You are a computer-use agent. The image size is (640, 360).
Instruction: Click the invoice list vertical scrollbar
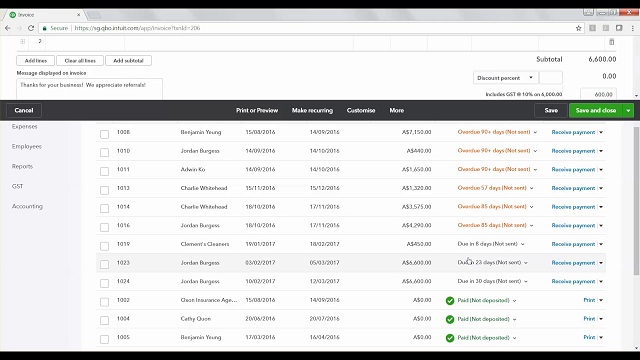click(x=636, y=201)
